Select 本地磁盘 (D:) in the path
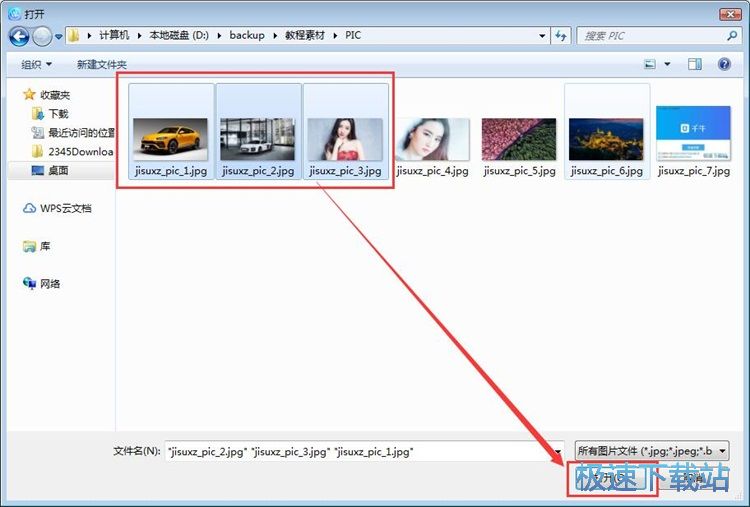 (179, 35)
